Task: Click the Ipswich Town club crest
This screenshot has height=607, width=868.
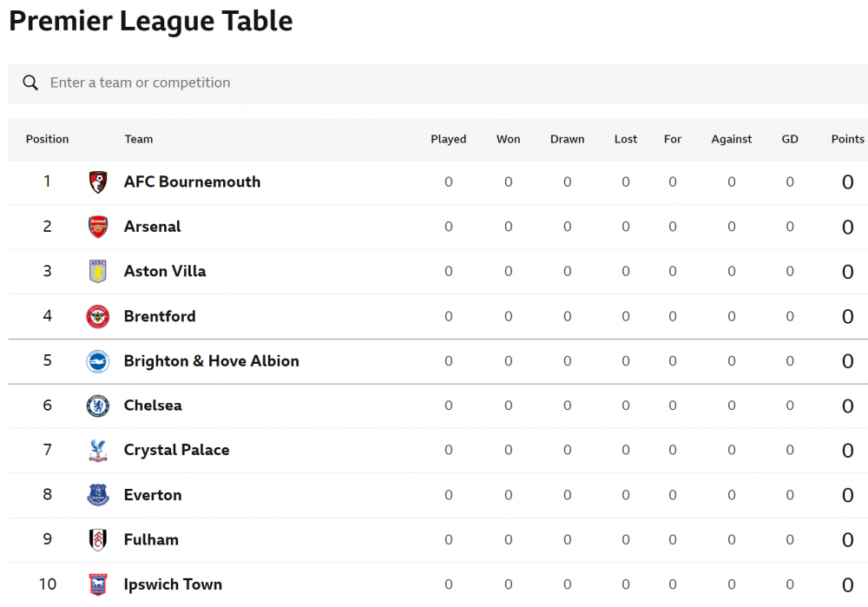Action: click(x=98, y=584)
